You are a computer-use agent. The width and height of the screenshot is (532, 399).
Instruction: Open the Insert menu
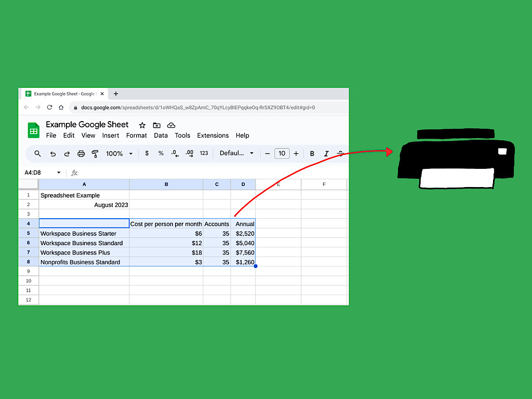coord(111,135)
